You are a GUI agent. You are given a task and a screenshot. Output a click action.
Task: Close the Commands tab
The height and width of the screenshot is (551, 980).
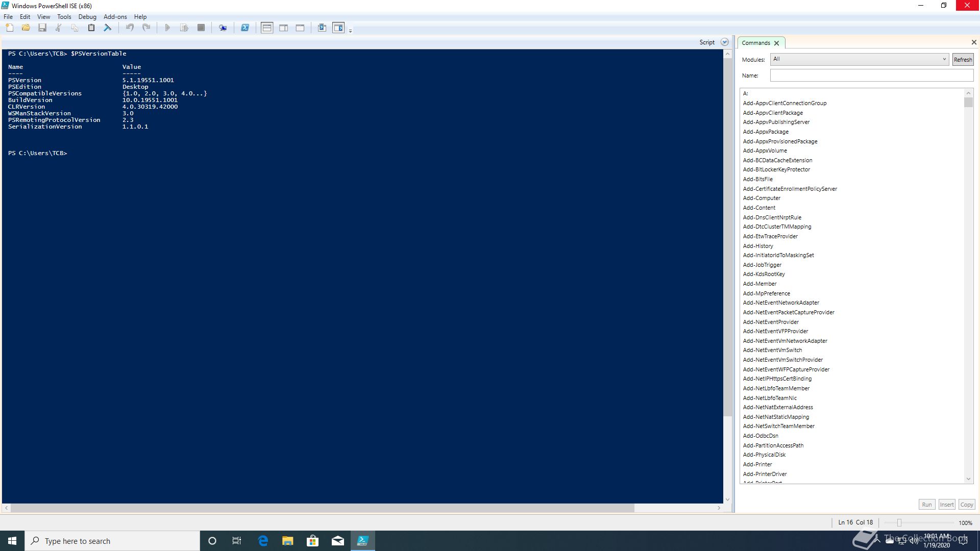pyautogui.click(x=776, y=43)
